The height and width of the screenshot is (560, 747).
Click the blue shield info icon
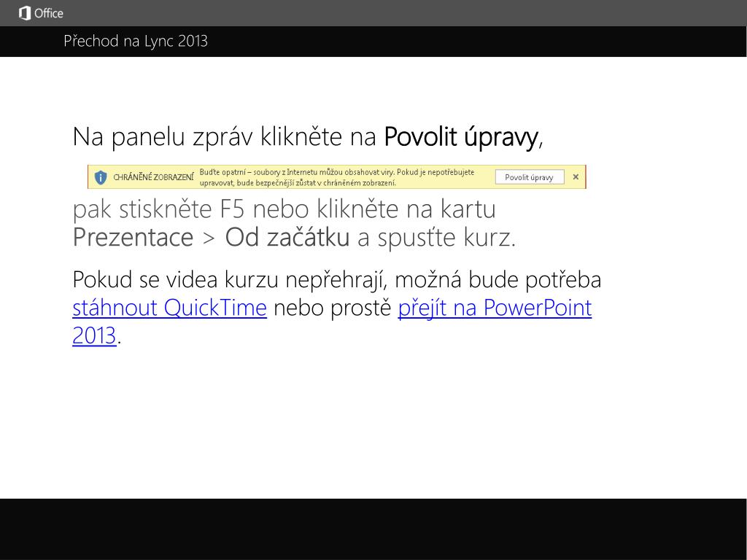point(101,178)
